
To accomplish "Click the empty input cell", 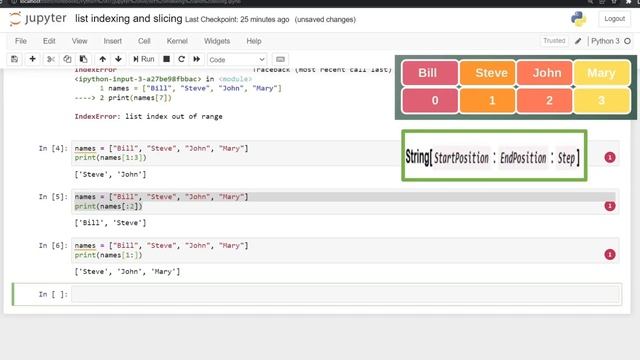I will pyautogui.click(x=345, y=294).
